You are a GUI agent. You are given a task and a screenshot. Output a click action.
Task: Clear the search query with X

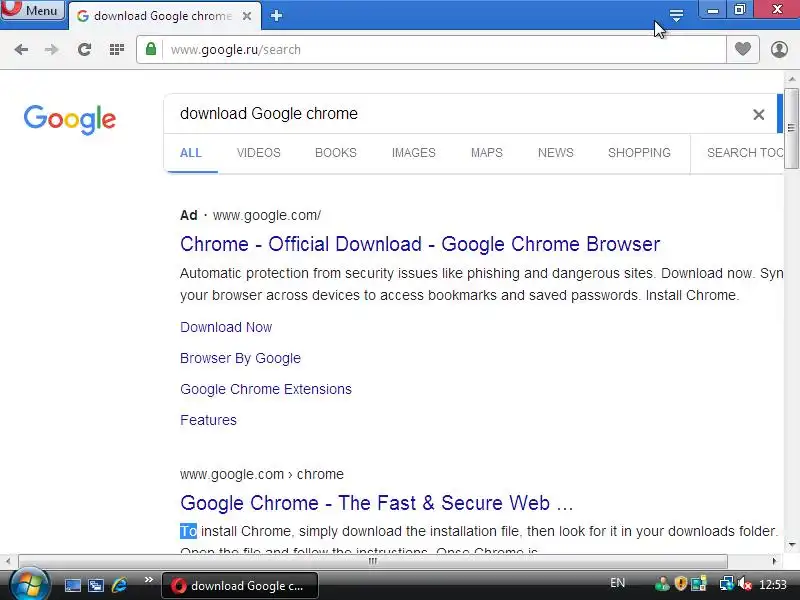click(759, 114)
